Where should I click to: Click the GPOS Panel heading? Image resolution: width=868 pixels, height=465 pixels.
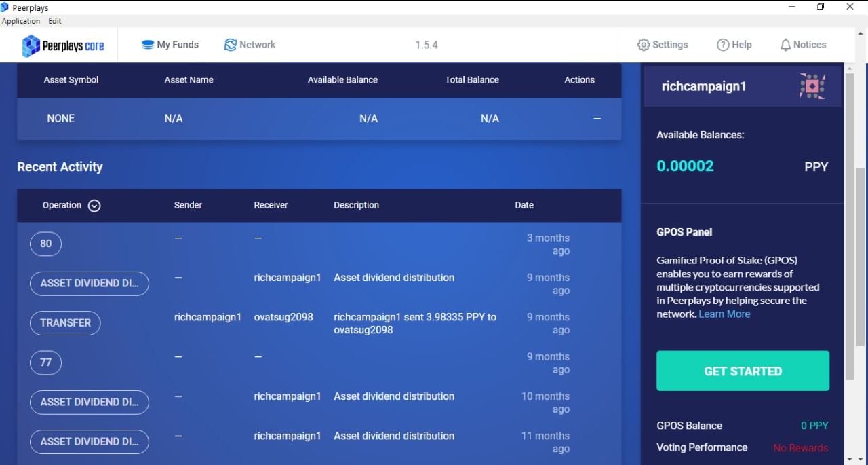[x=684, y=231]
